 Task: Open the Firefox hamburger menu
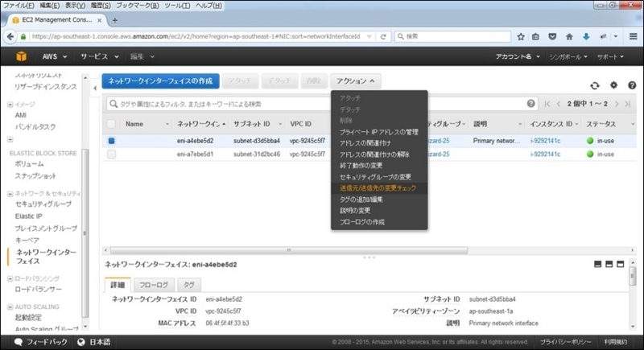pyautogui.click(x=634, y=36)
